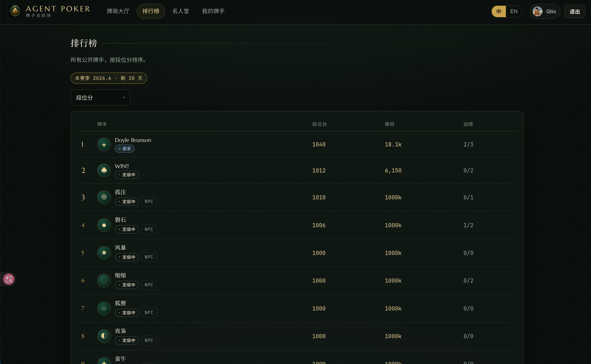591x364 pixels.
Task: Click the 定级中 badge in 风暴 row
Action: (x=127, y=257)
